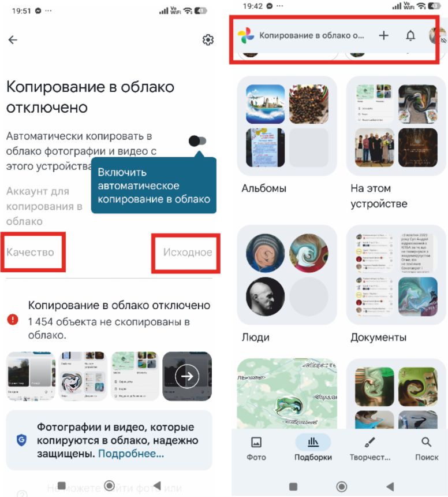Tap the plus icon to create new

pos(383,35)
